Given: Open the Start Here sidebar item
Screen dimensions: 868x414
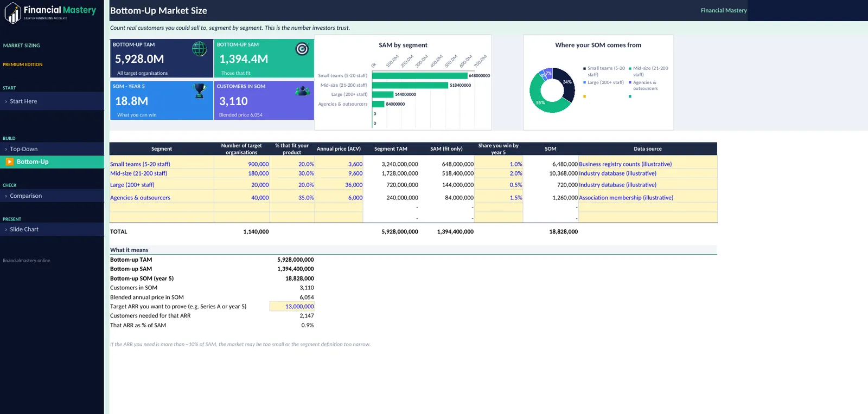Looking at the screenshot, I should 52,101.
